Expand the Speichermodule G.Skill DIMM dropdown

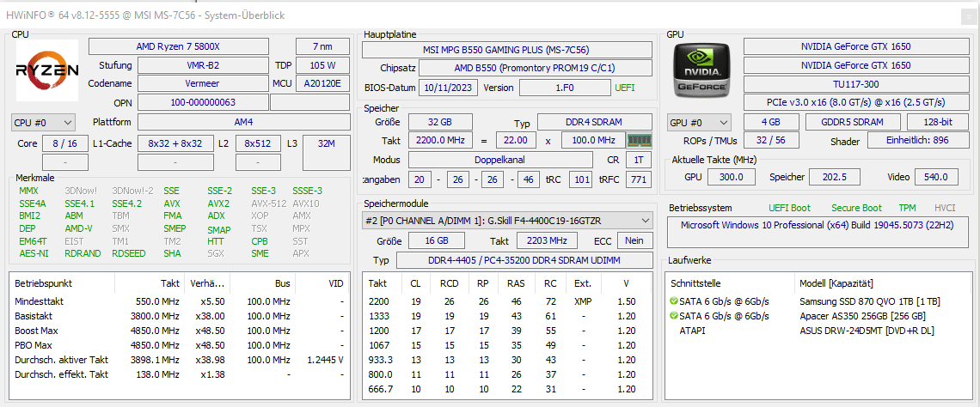point(507,221)
